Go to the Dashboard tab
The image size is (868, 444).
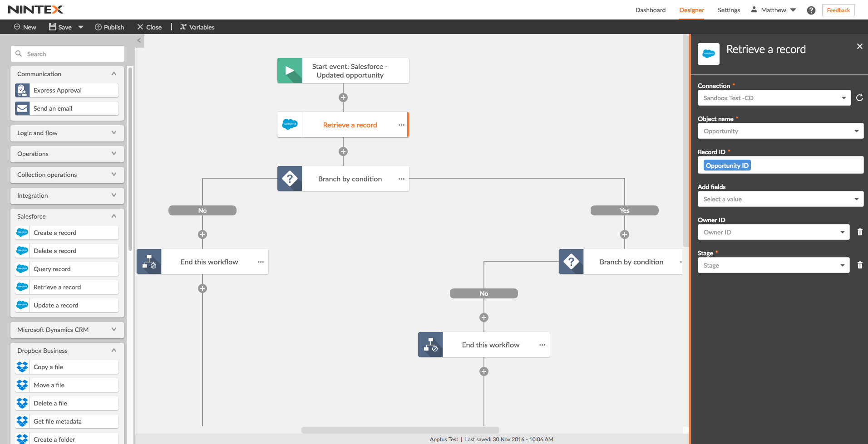pos(650,10)
